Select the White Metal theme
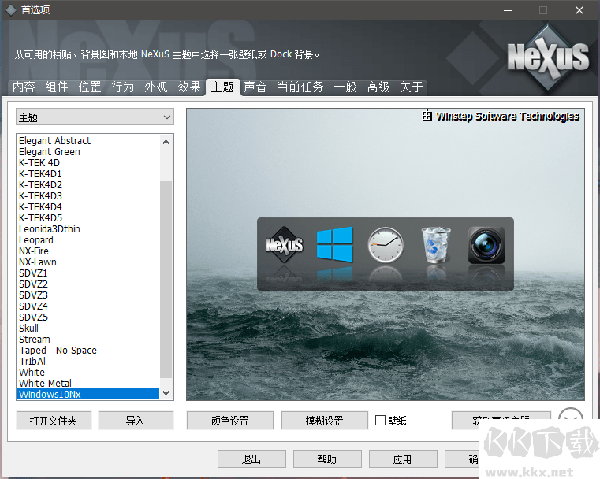Viewport: 600px width, 479px height. (46, 383)
